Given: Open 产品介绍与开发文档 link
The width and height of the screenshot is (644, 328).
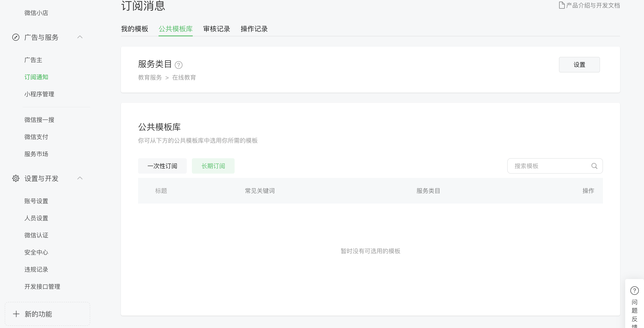Looking at the screenshot, I should pyautogui.click(x=593, y=5).
